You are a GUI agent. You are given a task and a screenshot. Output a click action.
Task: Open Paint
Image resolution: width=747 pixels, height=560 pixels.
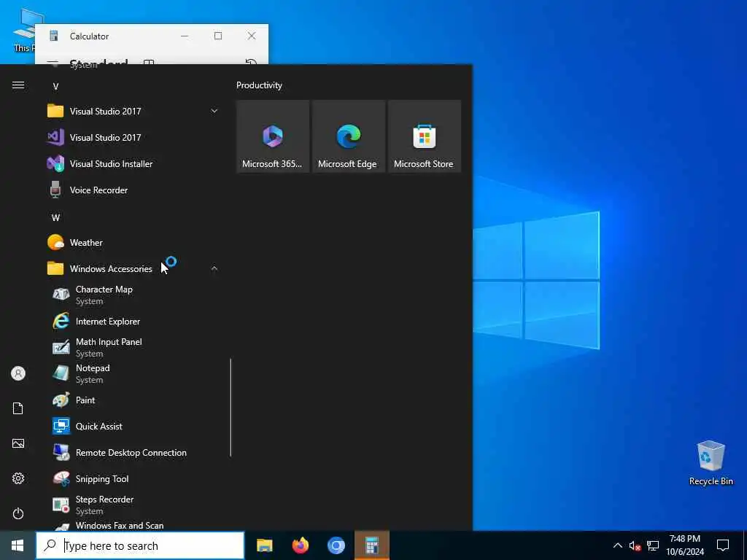click(132, 400)
